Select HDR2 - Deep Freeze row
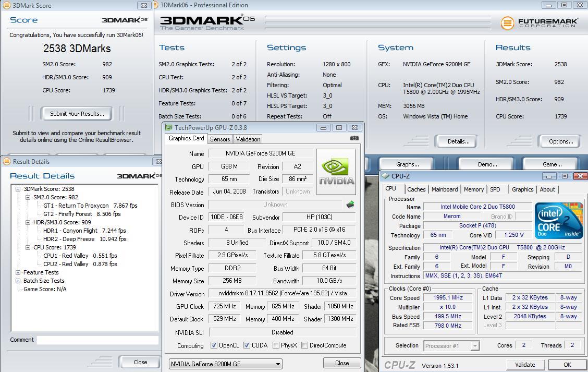 click(85, 239)
